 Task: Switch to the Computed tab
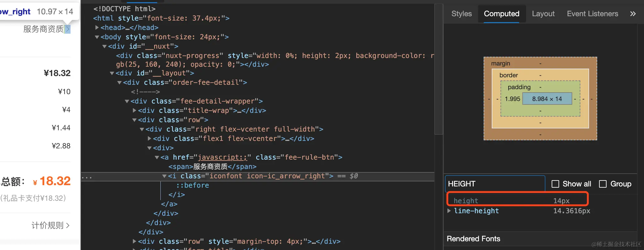[x=501, y=14]
